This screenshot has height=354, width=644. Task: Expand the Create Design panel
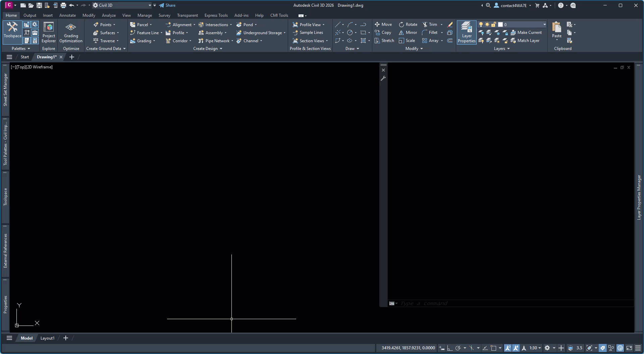(x=208, y=49)
